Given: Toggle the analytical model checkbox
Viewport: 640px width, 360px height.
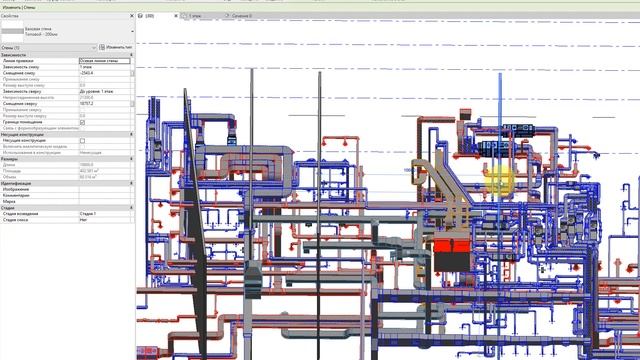Looking at the screenshot, I should pos(82,147).
